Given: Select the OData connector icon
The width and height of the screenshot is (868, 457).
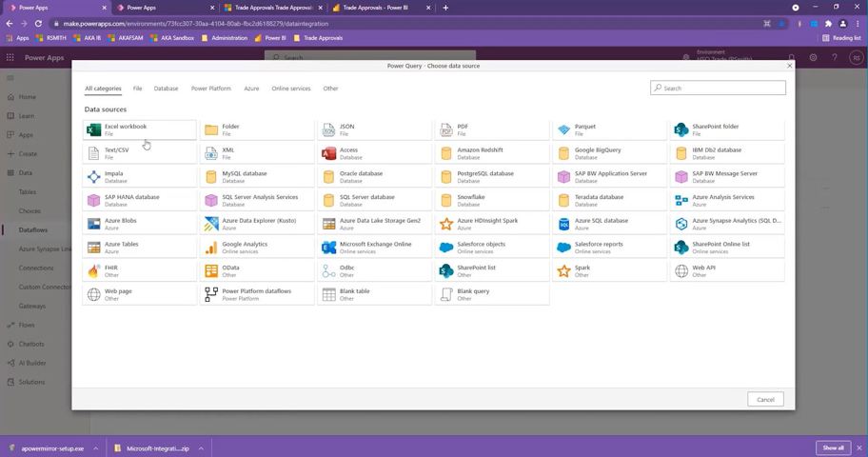Looking at the screenshot, I should click(211, 271).
